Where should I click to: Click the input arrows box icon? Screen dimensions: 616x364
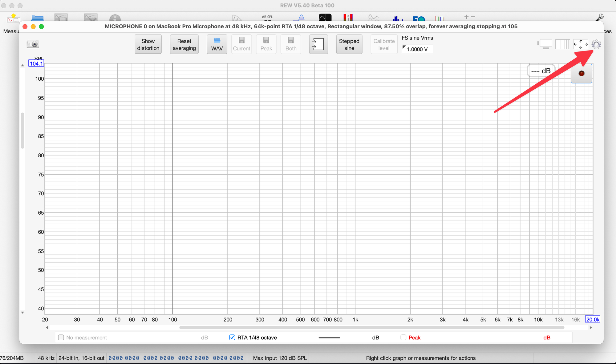point(318,44)
